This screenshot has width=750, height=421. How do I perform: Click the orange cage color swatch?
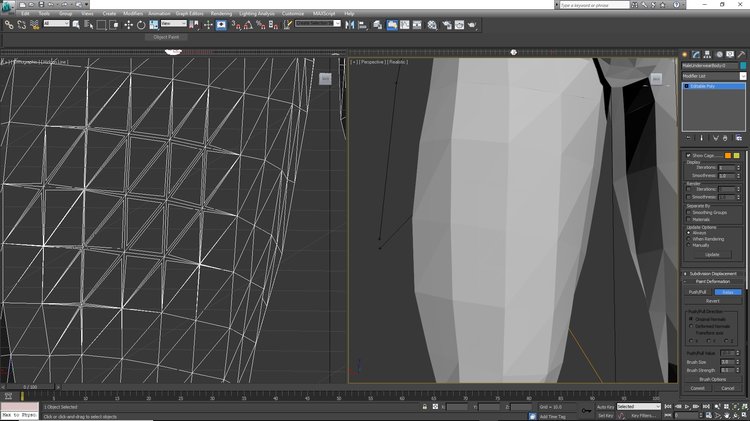pyautogui.click(x=728, y=155)
